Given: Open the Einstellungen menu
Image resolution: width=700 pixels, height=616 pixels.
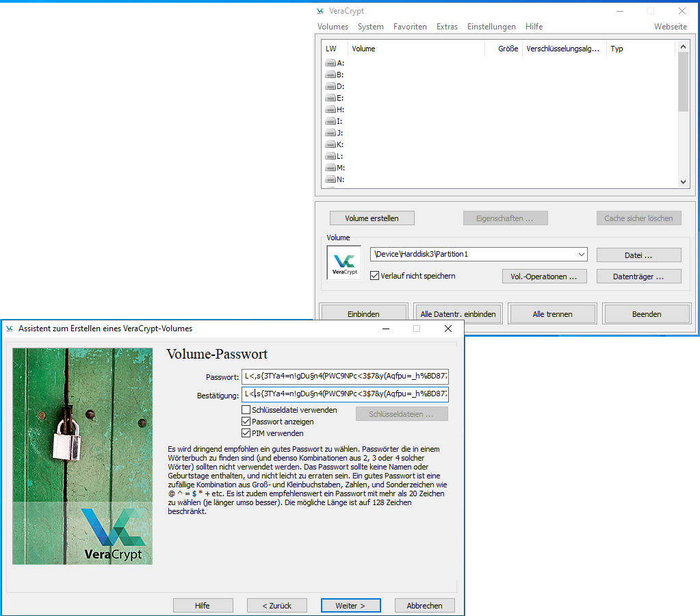Looking at the screenshot, I should (491, 27).
